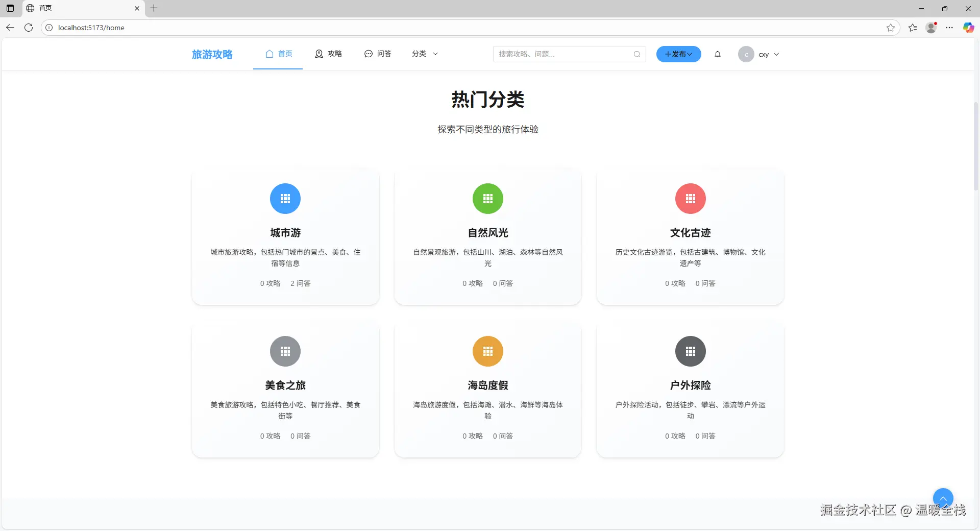The height and width of the screenshot is (531, 980).
Task: Click the search magnifier icon
Action: (x=637, y=54)
